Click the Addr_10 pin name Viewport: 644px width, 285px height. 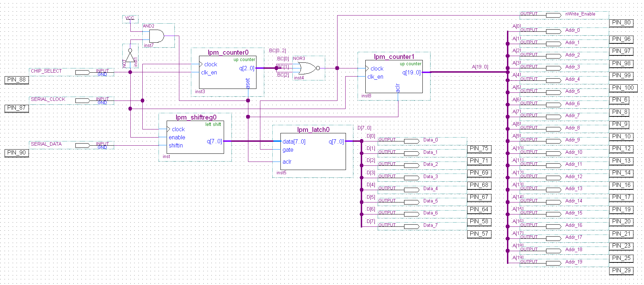574,152
